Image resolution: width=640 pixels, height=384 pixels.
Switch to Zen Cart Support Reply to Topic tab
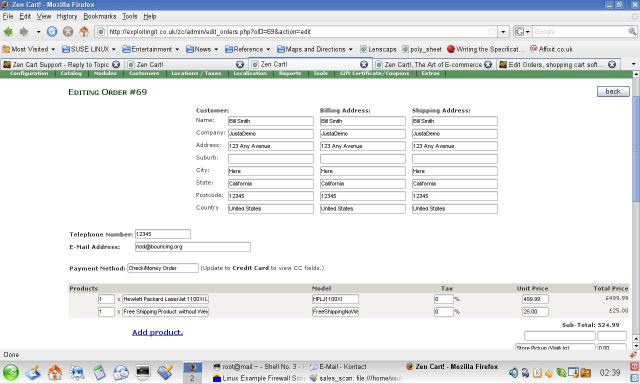pyautogui.click(x=61, y=64)
